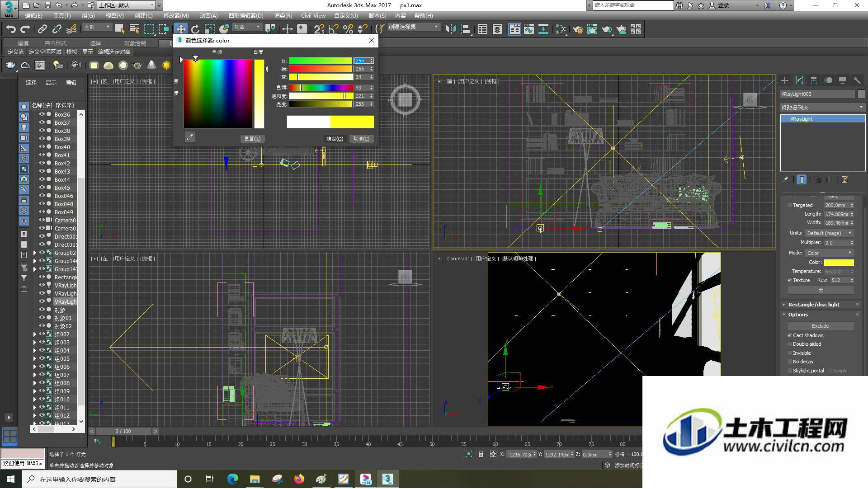This screenshot has width=868, height=489.
Task: Open the 全部 selection filter dropdown
Action: 97,27
